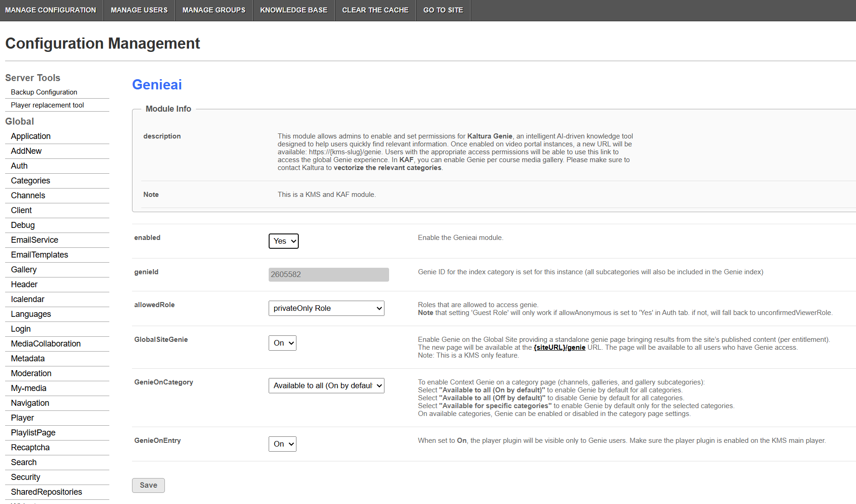Open the GenieOnEntry On dropdown

click(283, 444)
